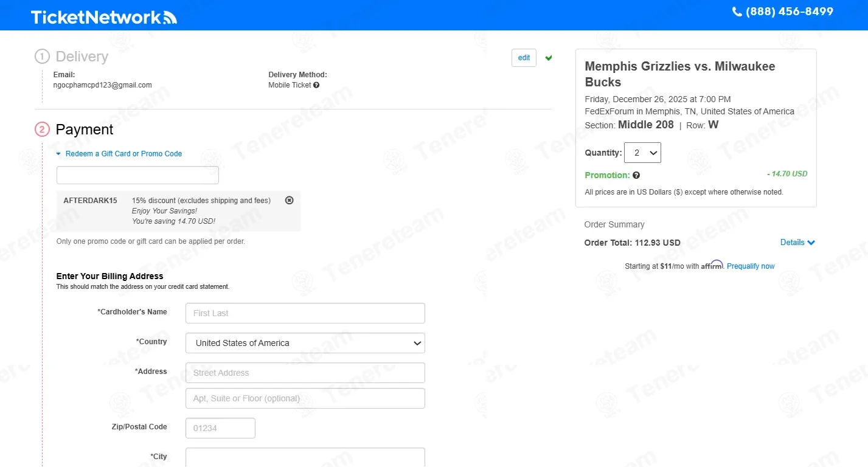Click the email ngocphamcpd123@gmail.com
The image size is (868, 467).
[x=103, y=85]
